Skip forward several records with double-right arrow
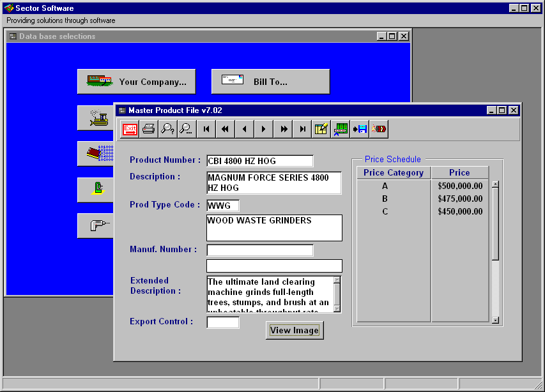The height and width of the screenshot is (392, 545). click(283, 129)
